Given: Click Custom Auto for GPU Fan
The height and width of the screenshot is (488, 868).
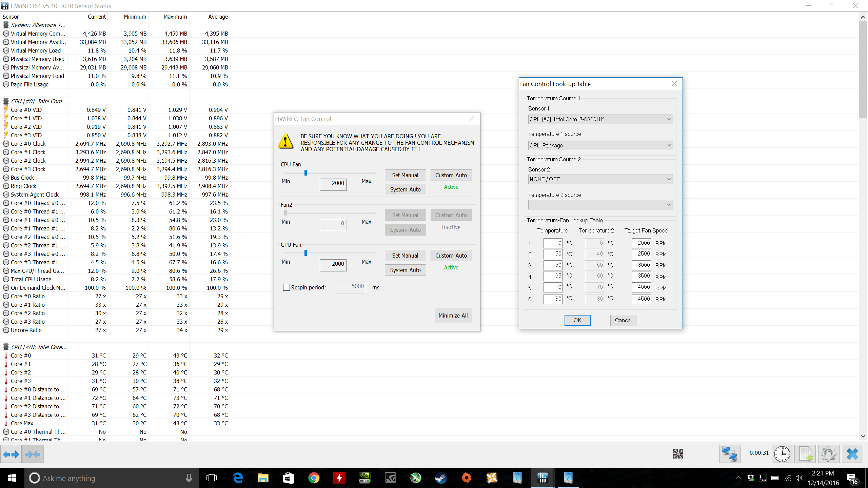Looking at the screenshot, I should coord(451,256).
